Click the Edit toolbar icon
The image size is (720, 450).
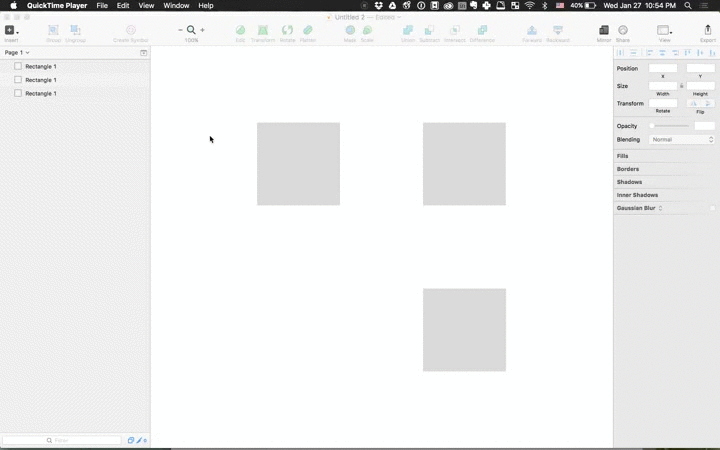240,30
